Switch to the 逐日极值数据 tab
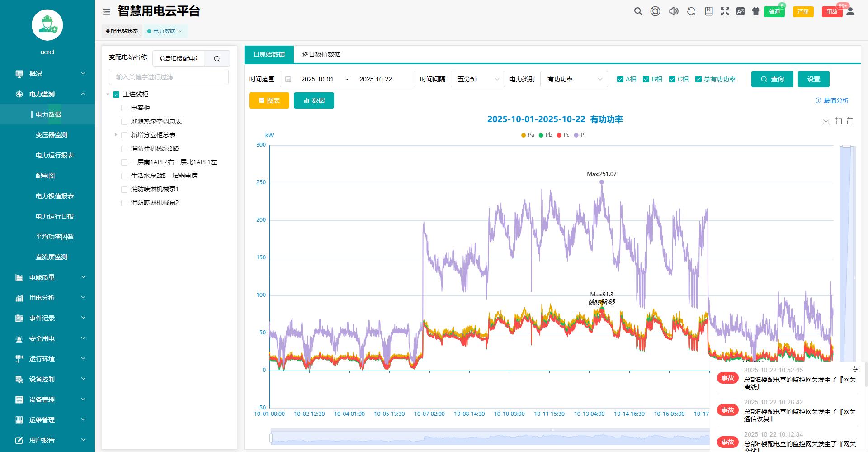The width and height of the screenshot is (868, 452). [321, 54]
